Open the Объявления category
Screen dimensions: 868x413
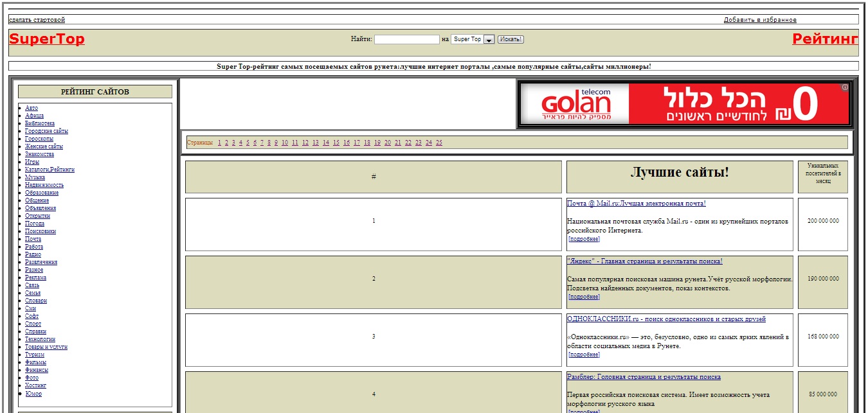click(x=41, y=208)
